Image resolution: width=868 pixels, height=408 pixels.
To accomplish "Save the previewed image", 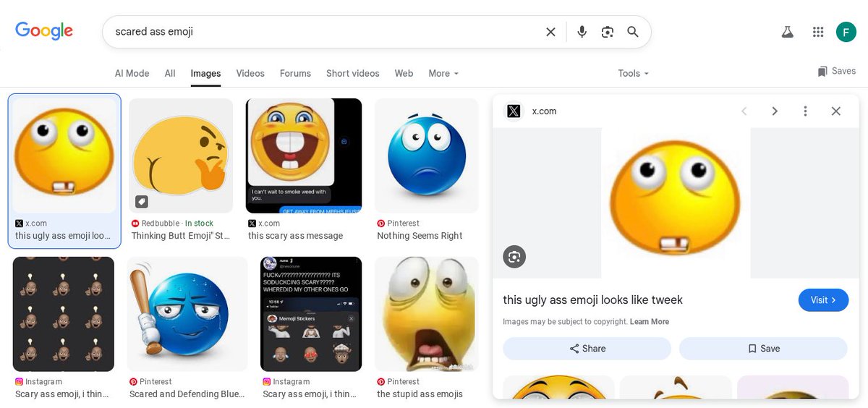I will click(763, 349).
